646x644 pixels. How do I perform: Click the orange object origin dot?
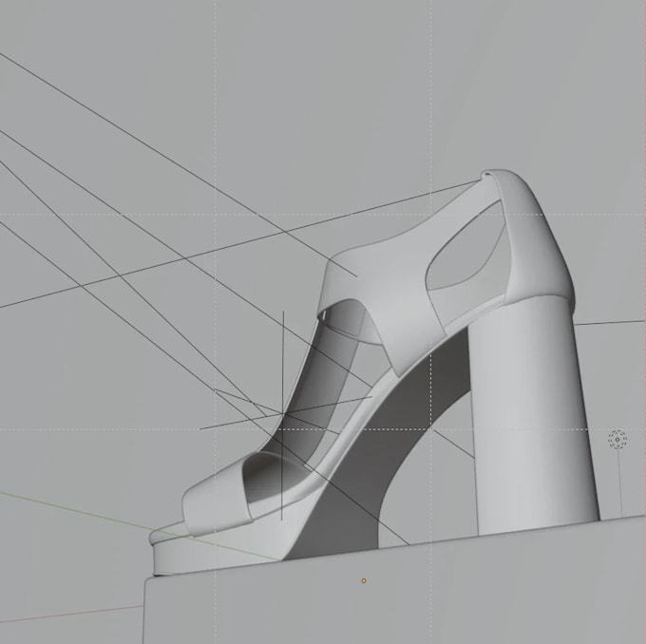pos(363,580)
